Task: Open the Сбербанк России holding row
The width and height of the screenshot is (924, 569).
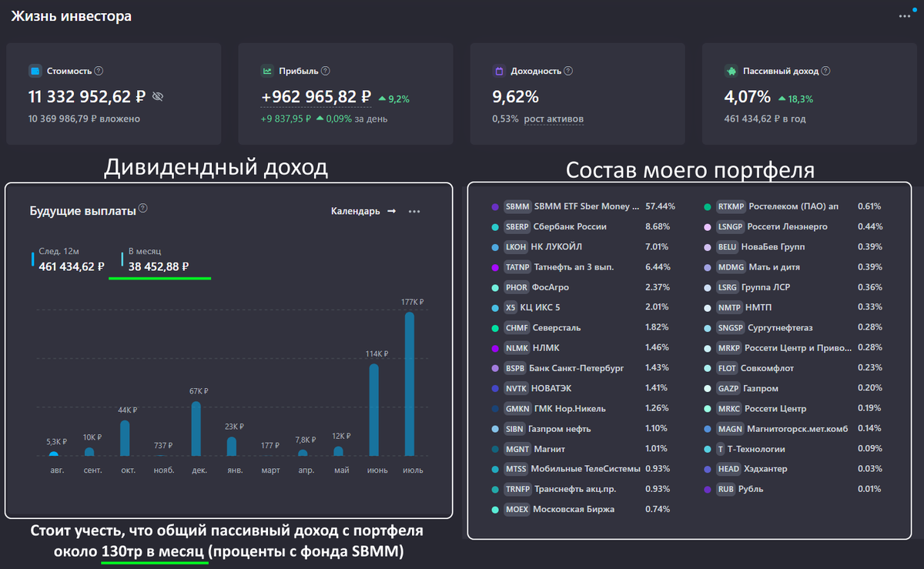Action: 582,226
